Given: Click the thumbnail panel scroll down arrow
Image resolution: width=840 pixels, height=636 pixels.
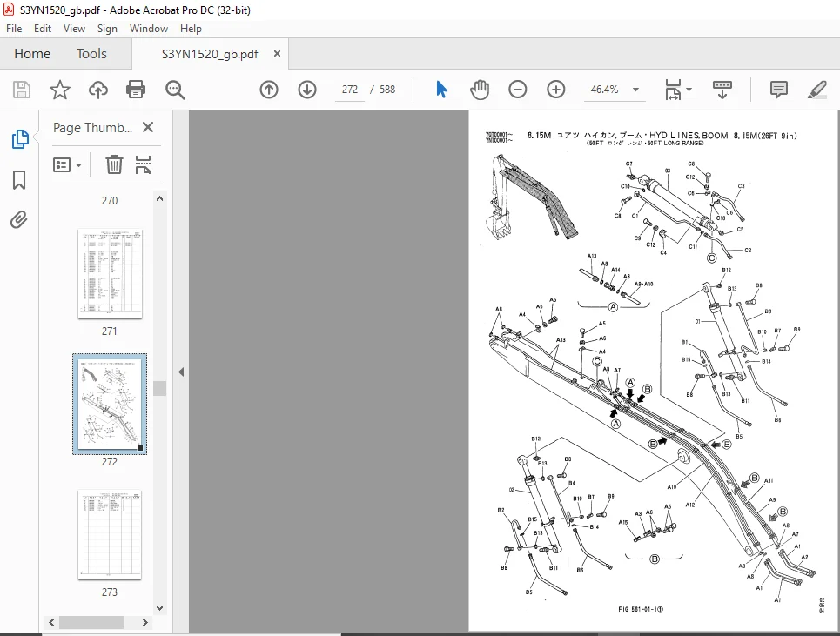Looking at the screenshot, I should 159,607.
